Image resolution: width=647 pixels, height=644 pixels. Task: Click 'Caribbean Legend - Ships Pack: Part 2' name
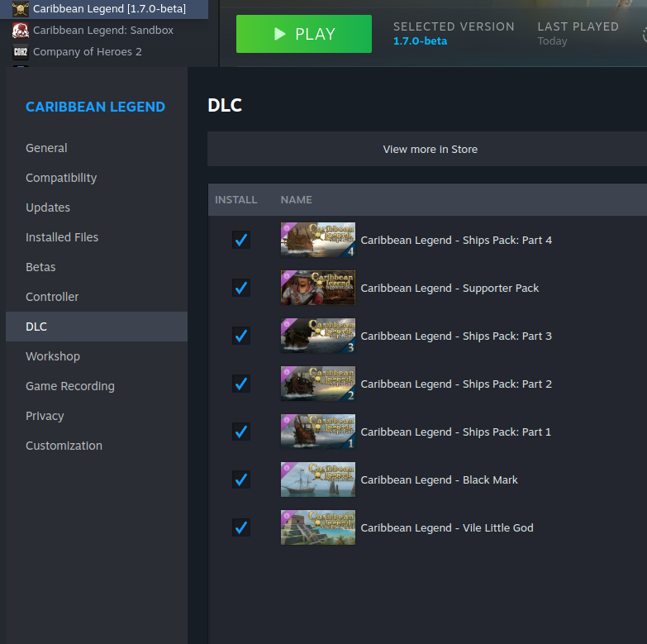[x=456, y=384]
